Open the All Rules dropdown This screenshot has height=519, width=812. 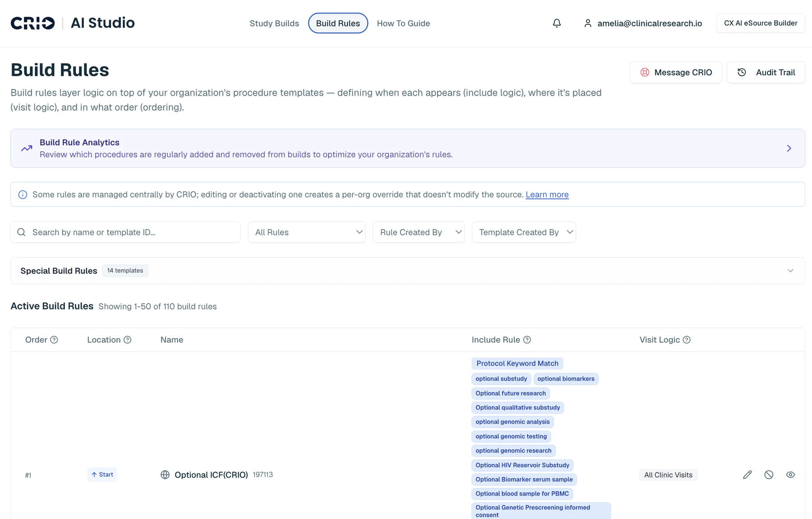point(307,232)
